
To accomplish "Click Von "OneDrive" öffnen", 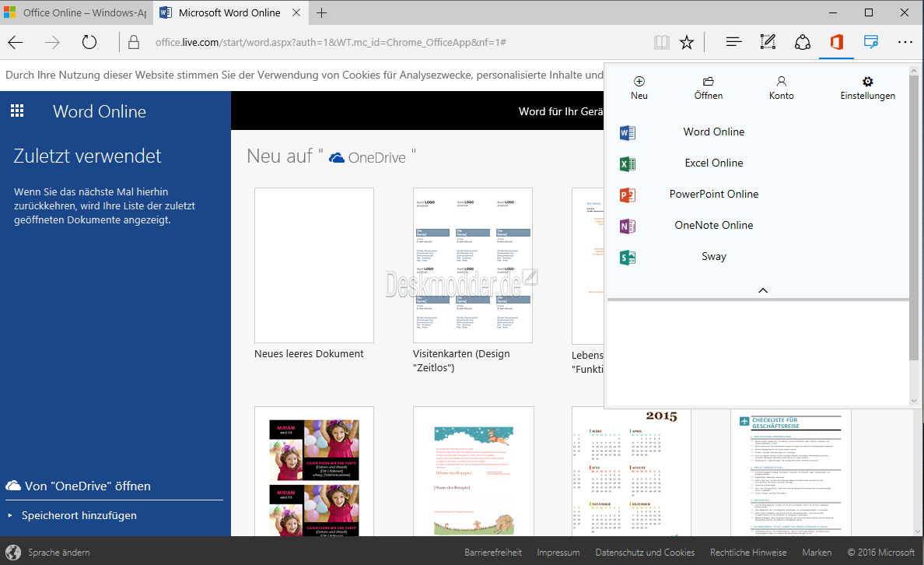I will [79, 486].
